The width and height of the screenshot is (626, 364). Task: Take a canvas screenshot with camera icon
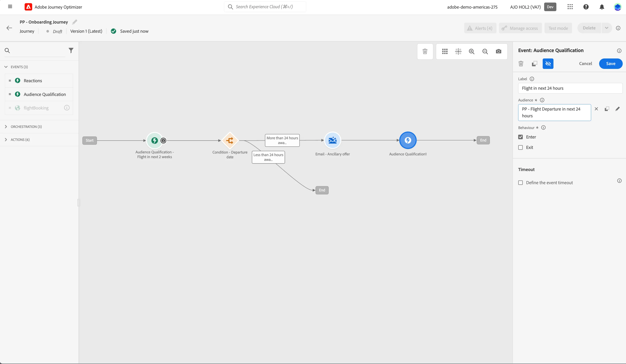(499, 51)
